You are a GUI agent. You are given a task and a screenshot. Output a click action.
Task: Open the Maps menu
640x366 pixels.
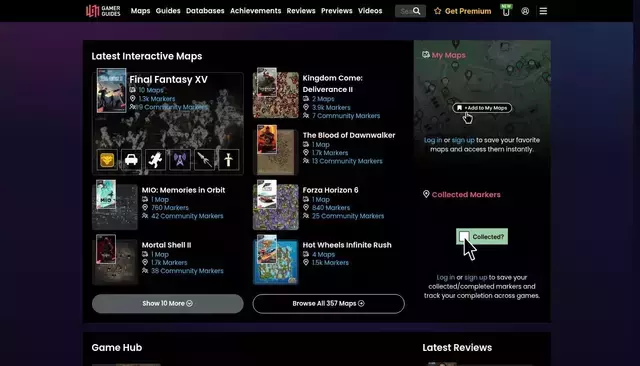(x=140, y=11)
